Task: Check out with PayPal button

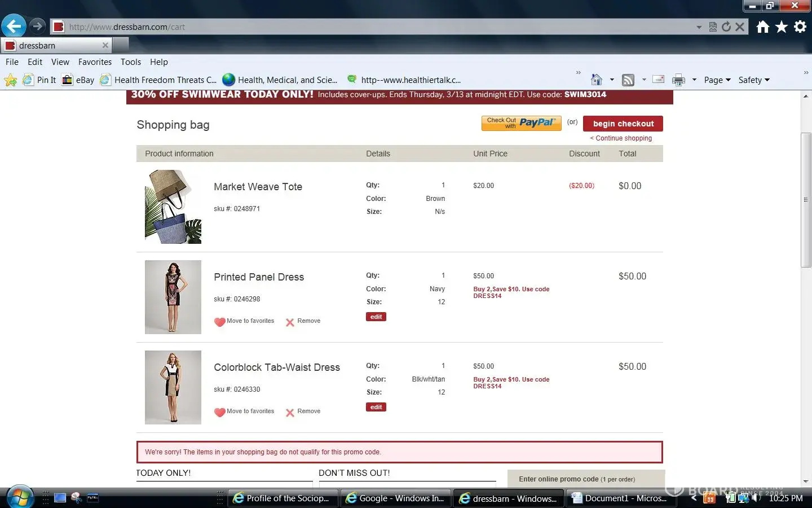Action: coord(521,123)
